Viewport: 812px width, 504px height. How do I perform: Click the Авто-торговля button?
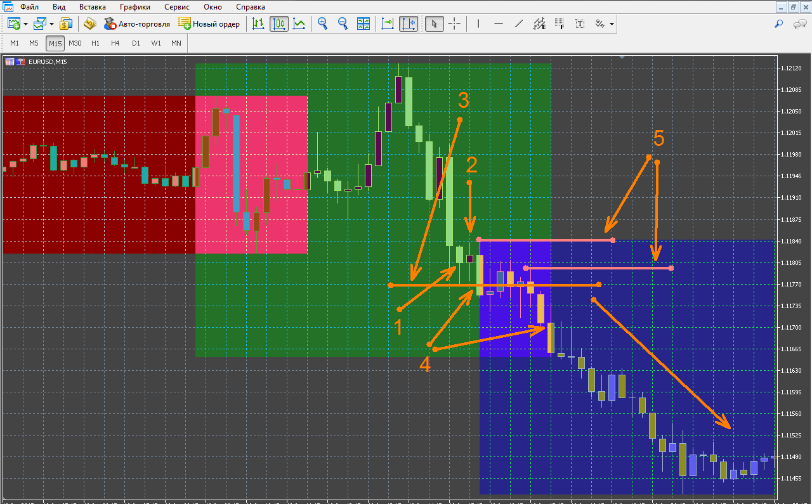pyautogui.click(x=137, y=24)
